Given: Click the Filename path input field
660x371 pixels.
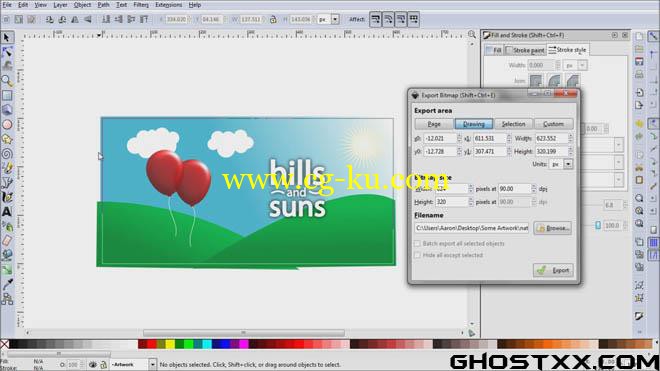Looking at the screenshot, I should coord(471,228).
